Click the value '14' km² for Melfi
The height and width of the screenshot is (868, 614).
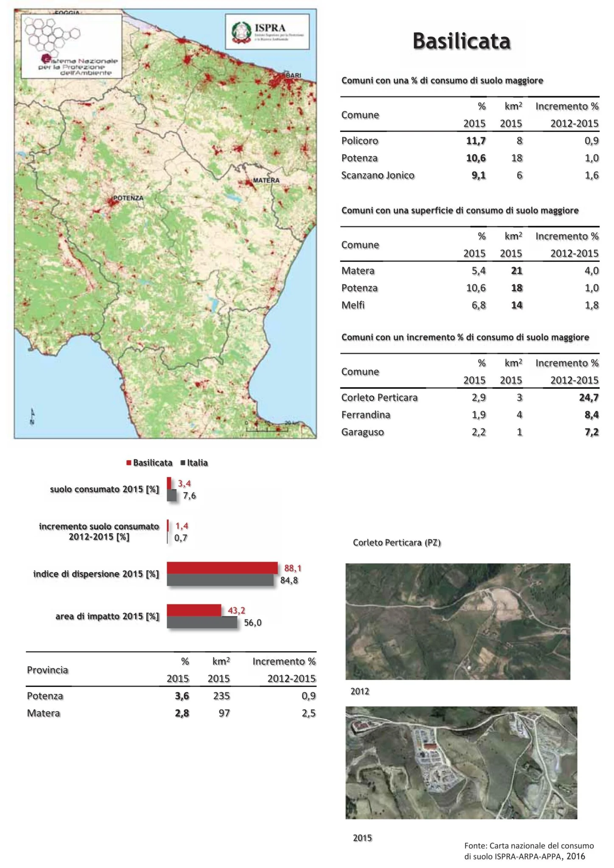click(516, 305)
